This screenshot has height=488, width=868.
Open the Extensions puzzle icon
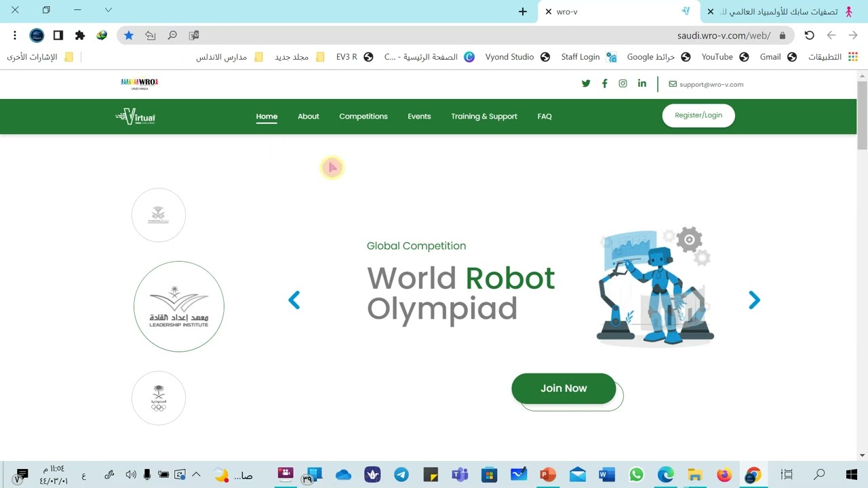pos(80,35)
